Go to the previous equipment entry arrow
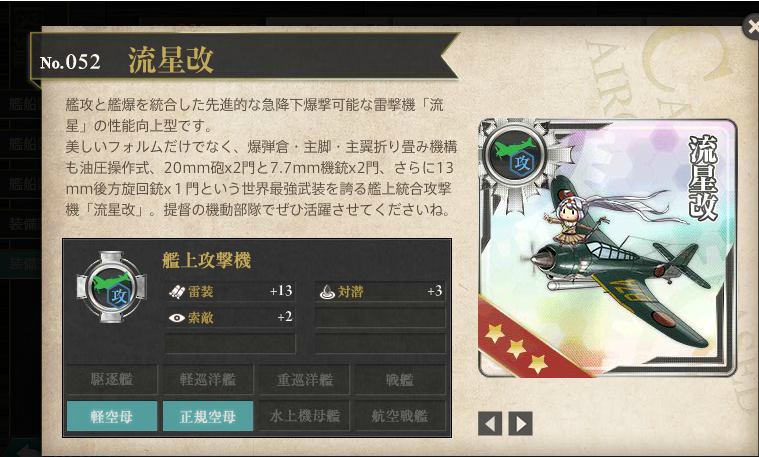 (x=489, y=424)
